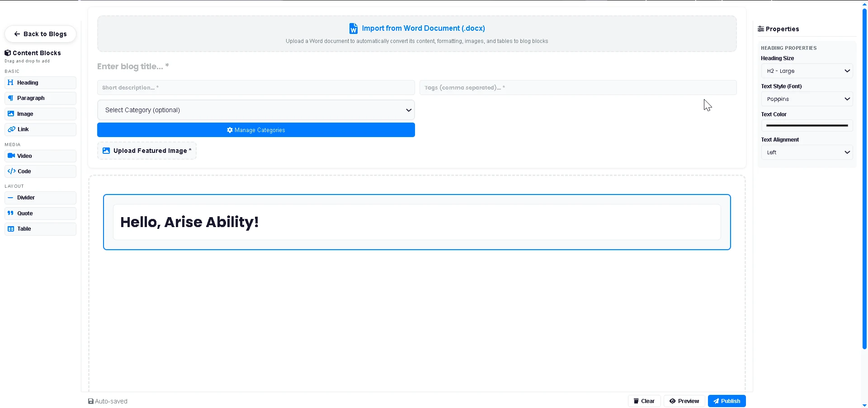The width and height of the screenshot is (868, 408).
Task: Clear the blog editor content
Action: [x=644, y=401]
